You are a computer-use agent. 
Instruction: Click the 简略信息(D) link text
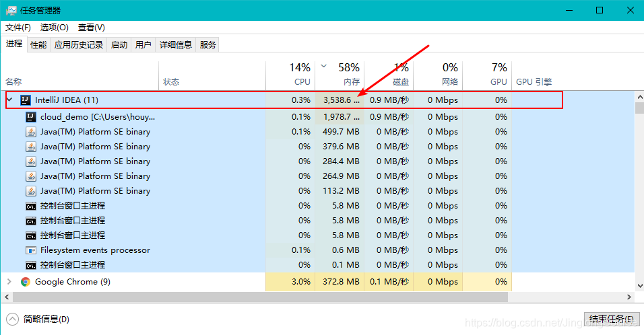click(x=46, y=319)
